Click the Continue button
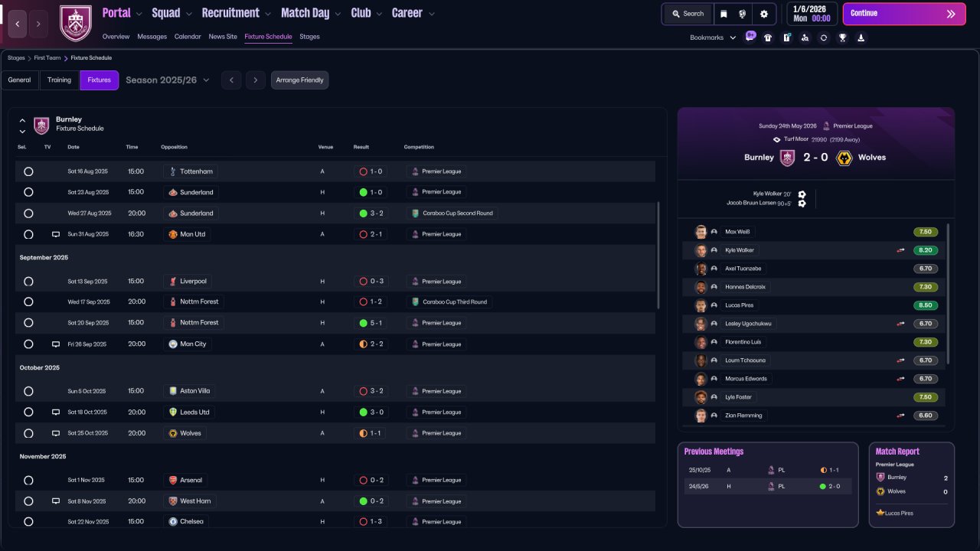The width and height of the screenshot is (980, 551). click(x=904, y=14)
